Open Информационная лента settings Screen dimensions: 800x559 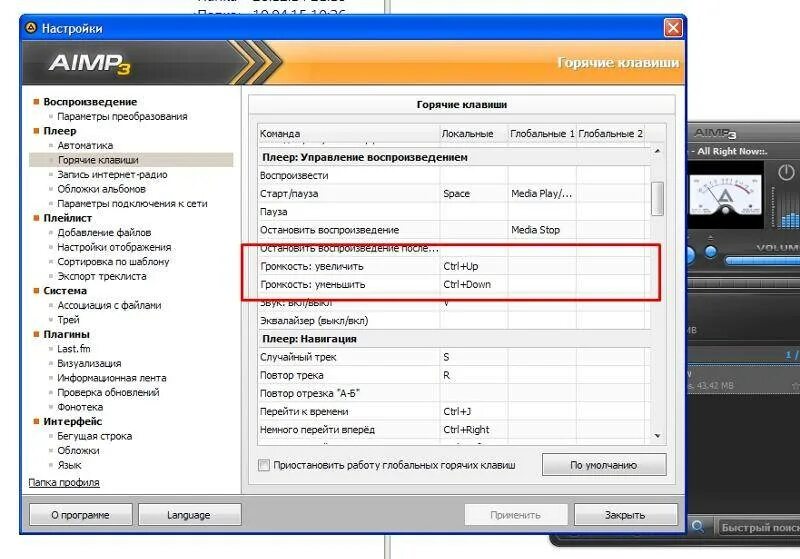tap(112, 378)
